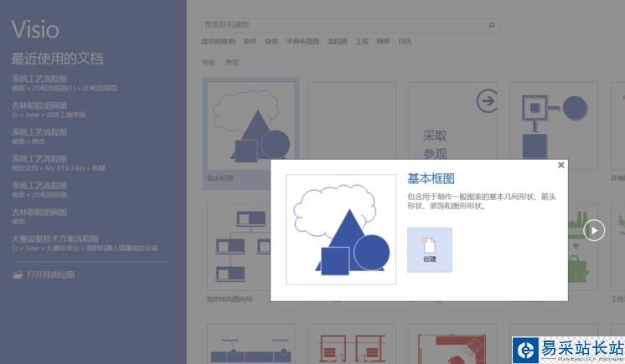Screen dimensions: 625x364
Task: Open the 组织结构图向导 template thumbnail
Action: 239,247
